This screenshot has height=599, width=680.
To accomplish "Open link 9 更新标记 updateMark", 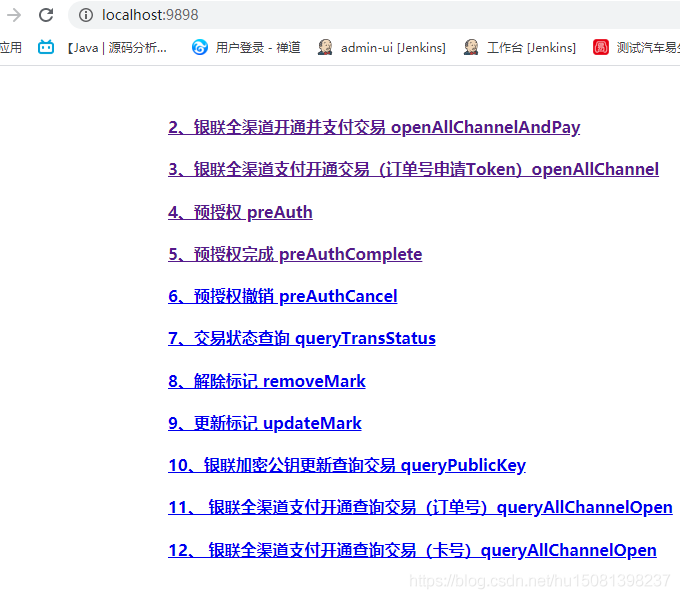I will (265, 423).
